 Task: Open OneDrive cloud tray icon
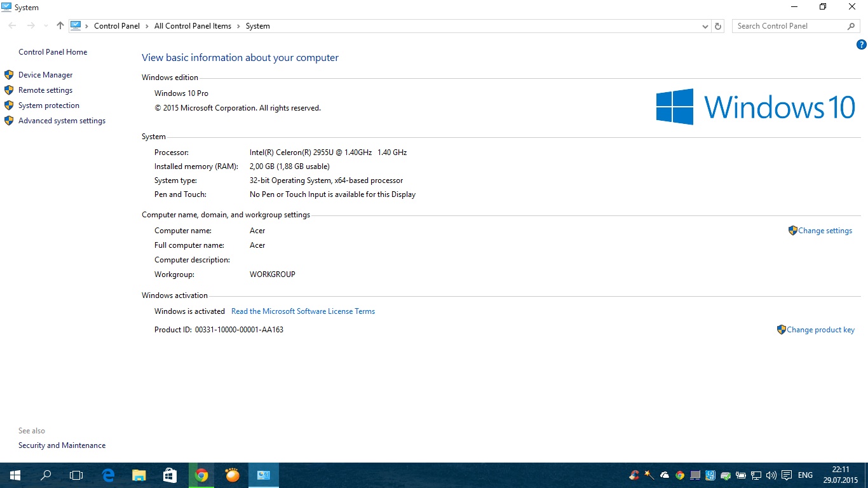pyautogui.click(x=665, y=475)
